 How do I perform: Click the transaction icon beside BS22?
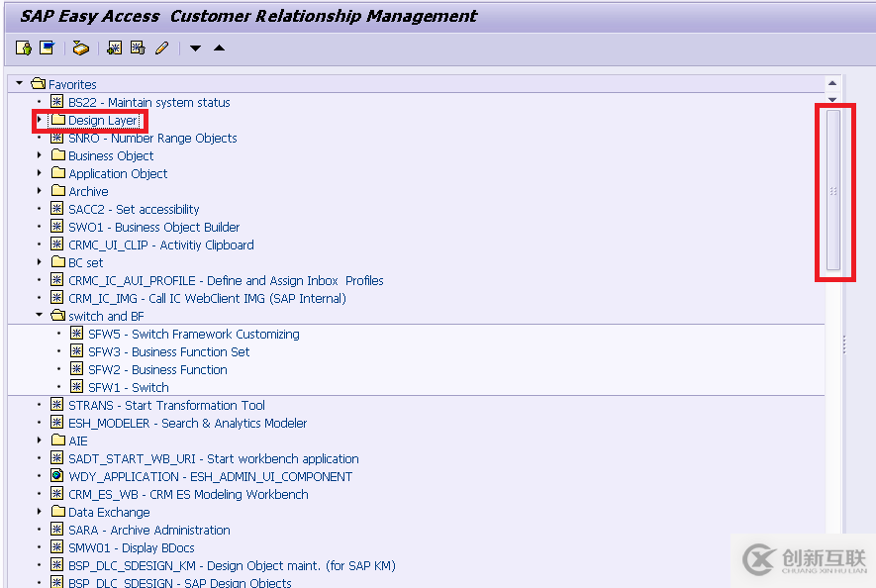pyautogui.click(x=56, y=102)
